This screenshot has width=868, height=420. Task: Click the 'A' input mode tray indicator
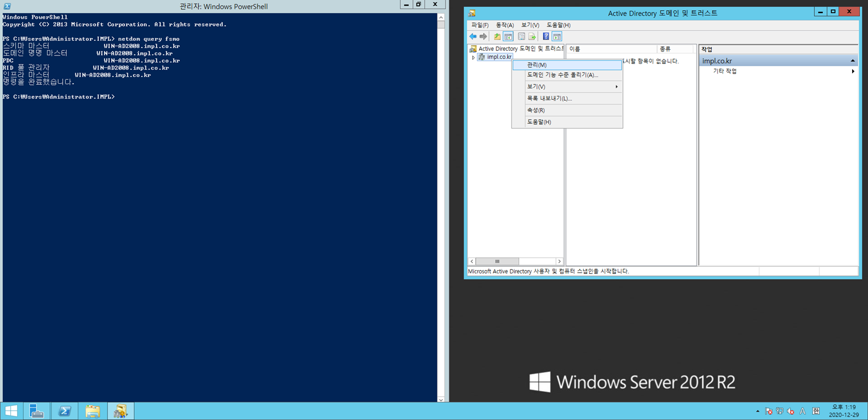[802, 412]
